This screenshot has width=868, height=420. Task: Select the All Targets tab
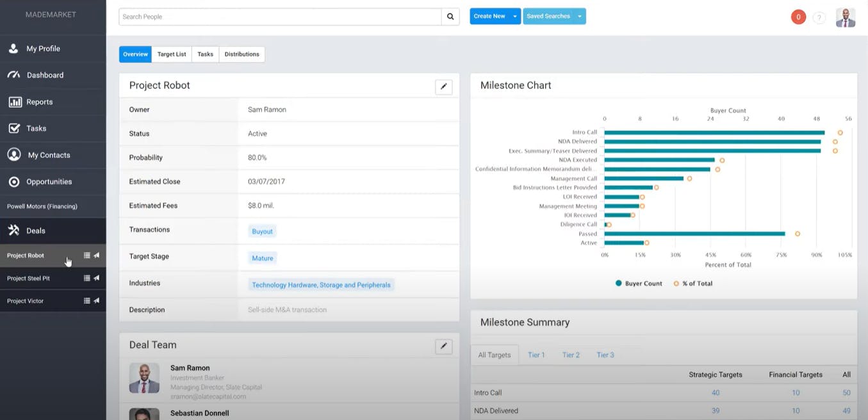pos(495,355)
